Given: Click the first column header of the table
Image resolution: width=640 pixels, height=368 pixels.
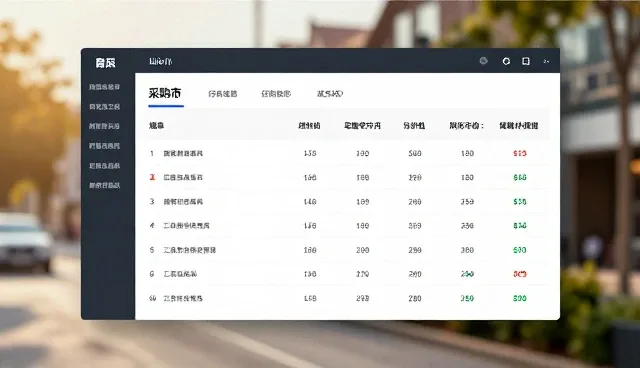Looking at the screenshot, I should tap(156, 126).
